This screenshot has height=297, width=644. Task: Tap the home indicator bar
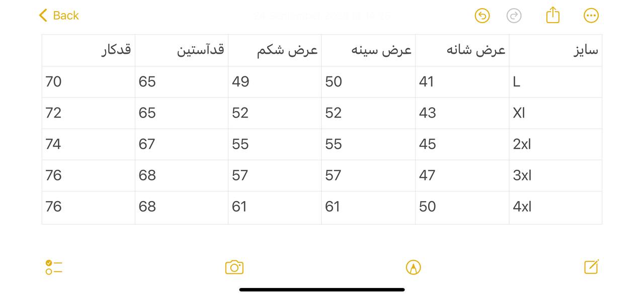tap(322, 289)
